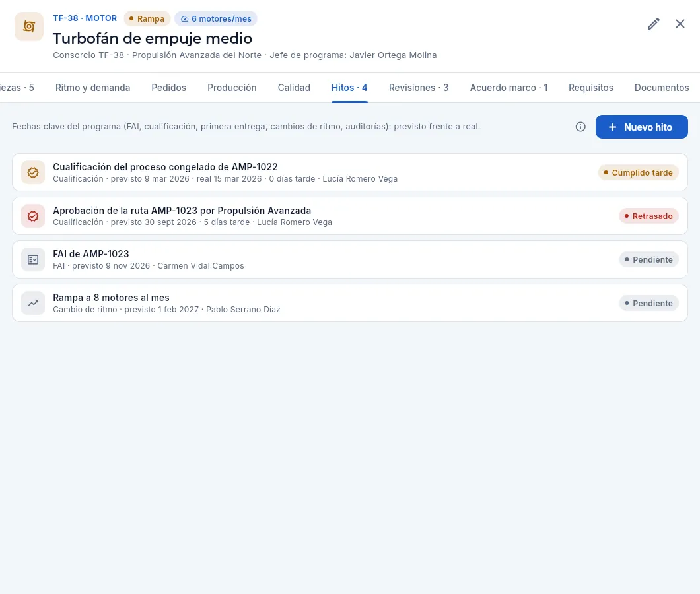This screenshot has height=594, width=700.
Task: View the Acuerdo marco · 1 tab
Action: [x=508, y=88]
